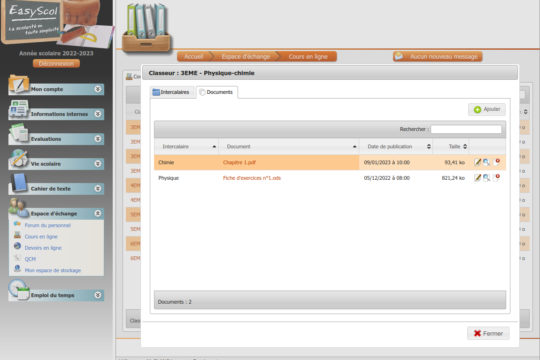Click the Mon espace de stockage icon
The image size is (540, 360).
click(17, 269)
